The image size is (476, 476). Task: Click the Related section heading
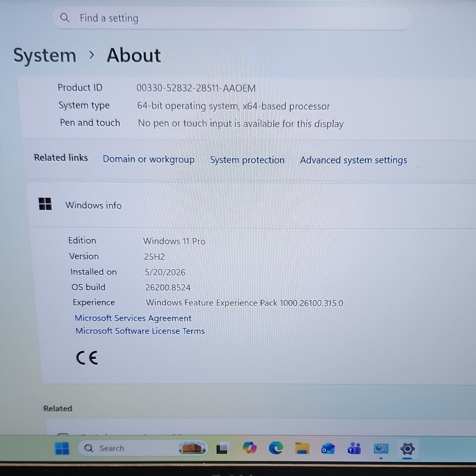click(x=58, y=408)
